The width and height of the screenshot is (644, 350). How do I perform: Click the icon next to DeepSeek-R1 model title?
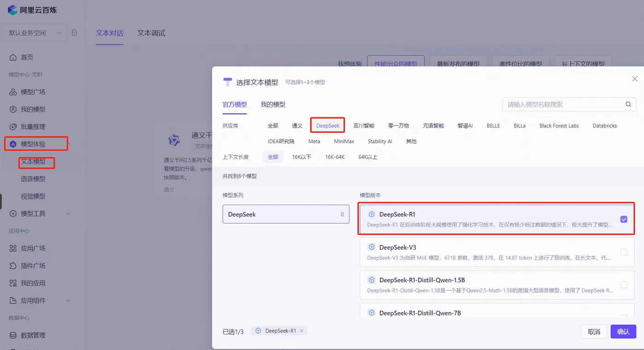coord(372,214)
